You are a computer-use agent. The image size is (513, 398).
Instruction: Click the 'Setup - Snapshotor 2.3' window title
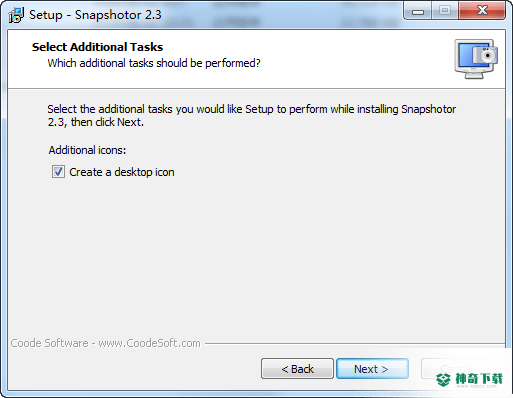(95, 15)
